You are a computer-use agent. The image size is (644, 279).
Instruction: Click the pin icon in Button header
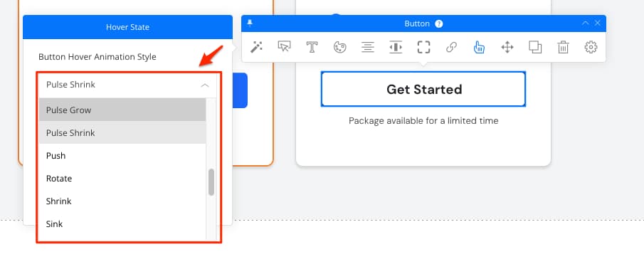coord(250,23)
